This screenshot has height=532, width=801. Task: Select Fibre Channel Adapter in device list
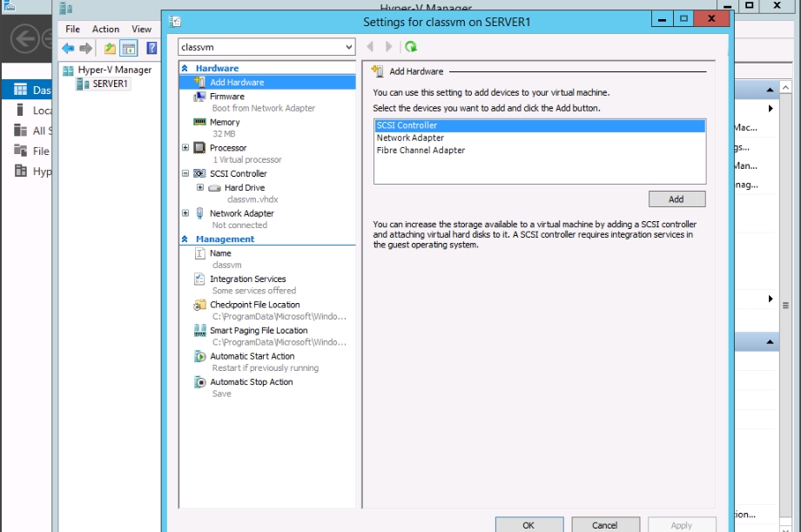421,151
